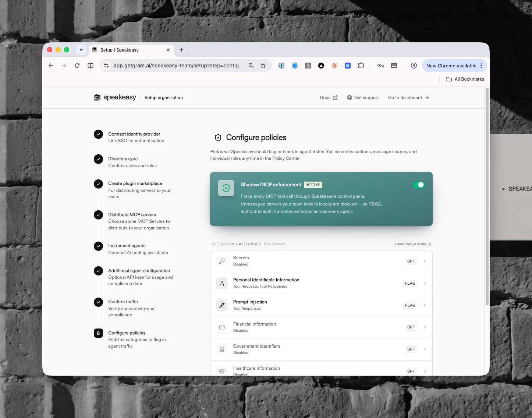Click the Speakeasy logo in header
Screen dimensions: 532x418
[115, 98]
